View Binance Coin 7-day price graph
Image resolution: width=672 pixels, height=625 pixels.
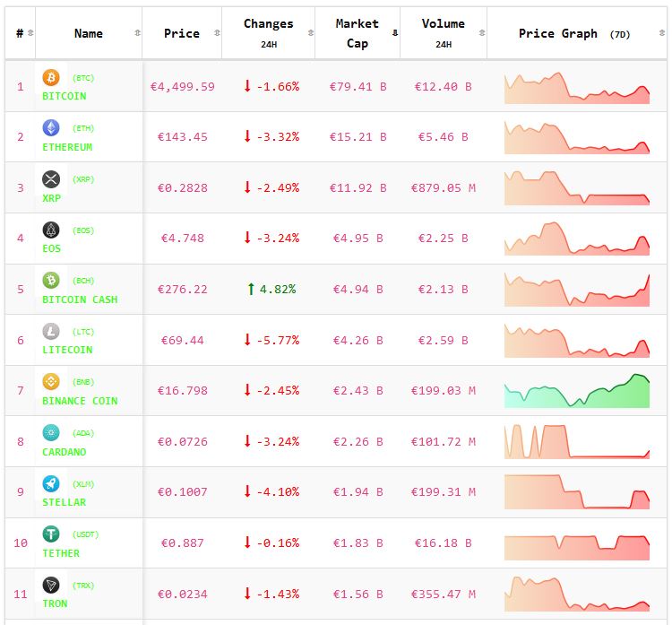576,391
